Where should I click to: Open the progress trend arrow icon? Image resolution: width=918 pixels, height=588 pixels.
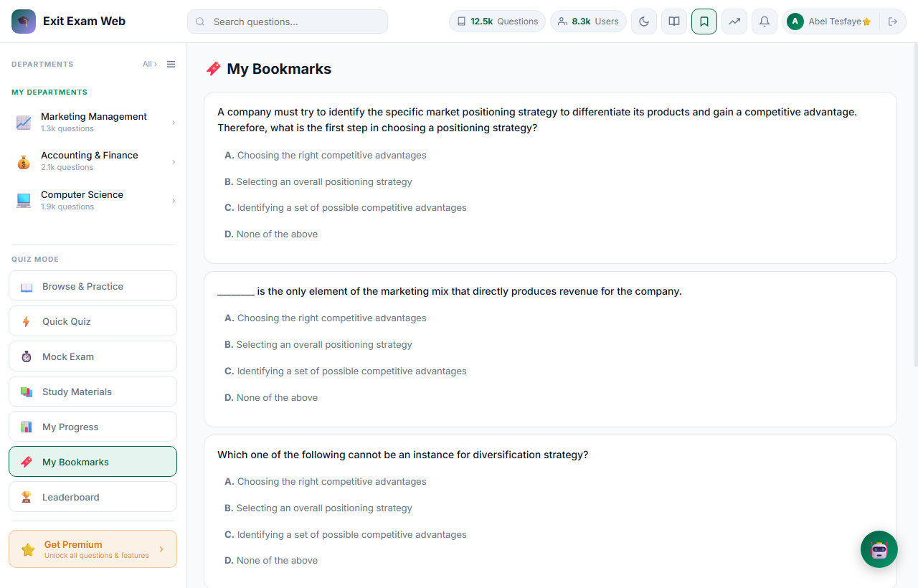click(x=734, y=22)
